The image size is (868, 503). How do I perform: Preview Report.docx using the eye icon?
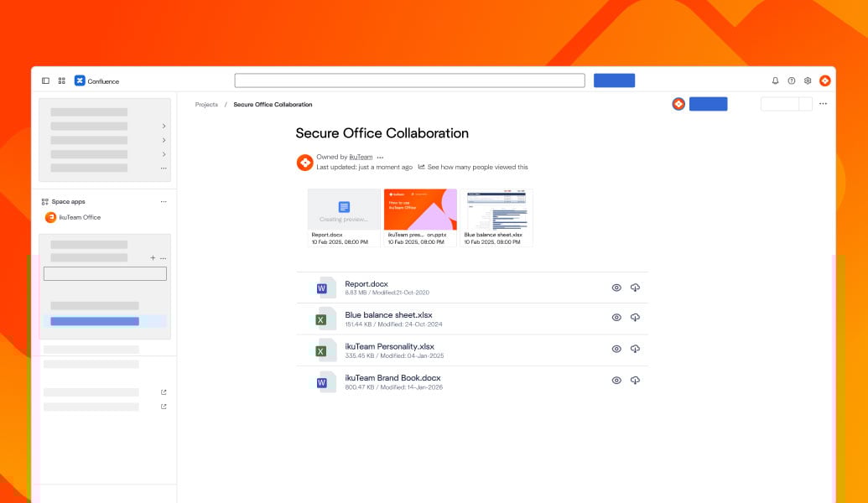coord(616,287)
